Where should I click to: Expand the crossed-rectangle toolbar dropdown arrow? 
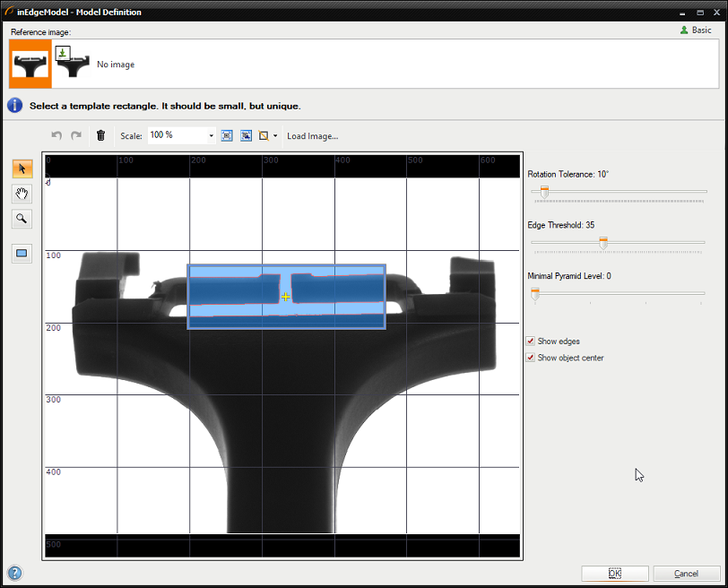275,136
